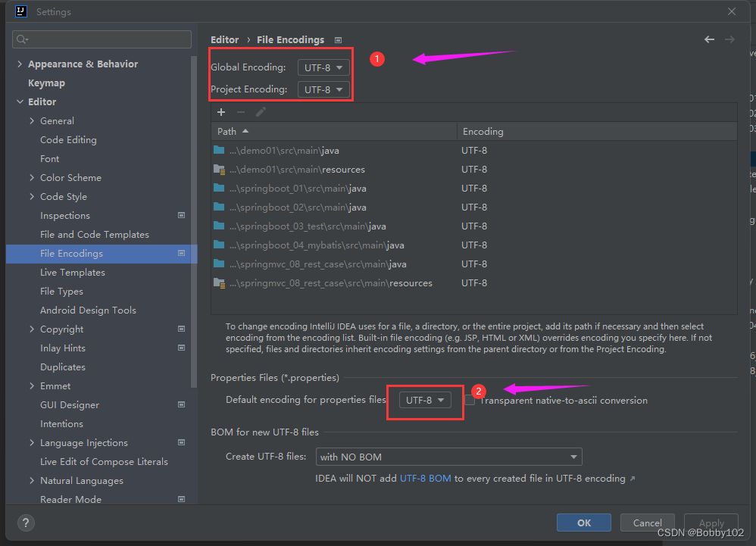Select the springboot_02 java path row
This screenshot has height=546, width=756.
coord(474,207)
